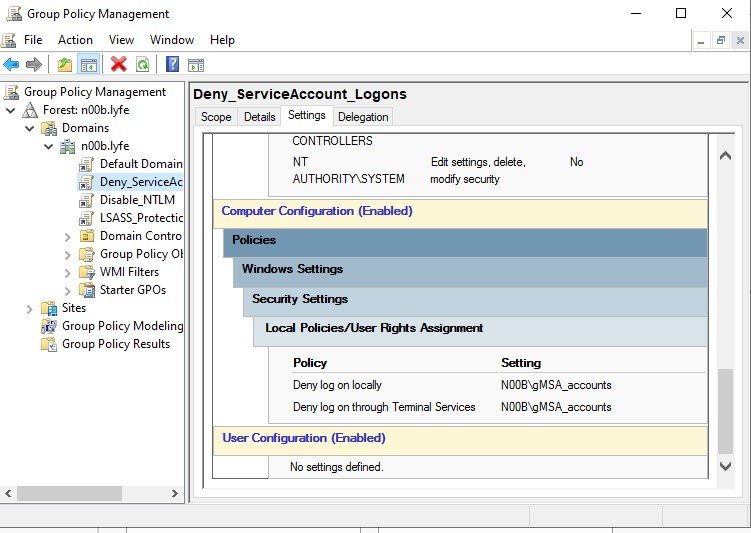Click the Up one level folder icon
Screen dimensions: 751x533
pyautogui.click(x=65, y=64)
